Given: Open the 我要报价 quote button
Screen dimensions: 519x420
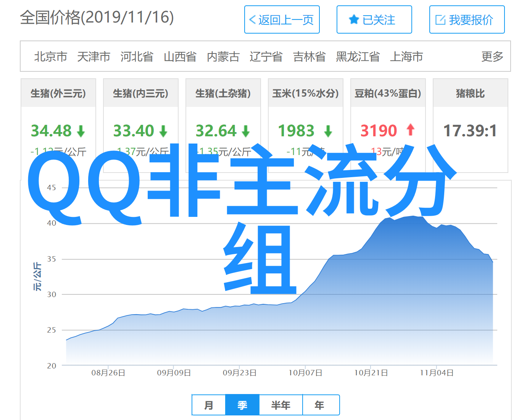Looking at the screenshot, I should (467, 19).
